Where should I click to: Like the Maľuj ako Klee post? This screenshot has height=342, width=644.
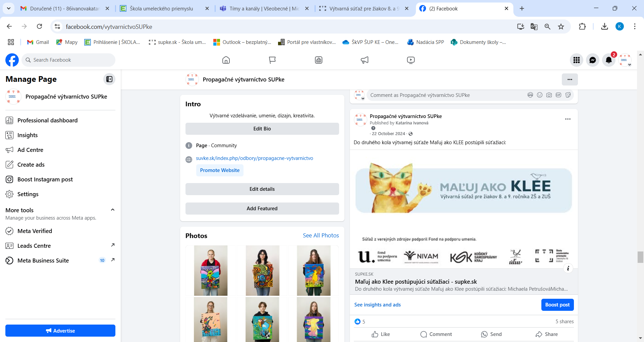(x=381, y=334)
